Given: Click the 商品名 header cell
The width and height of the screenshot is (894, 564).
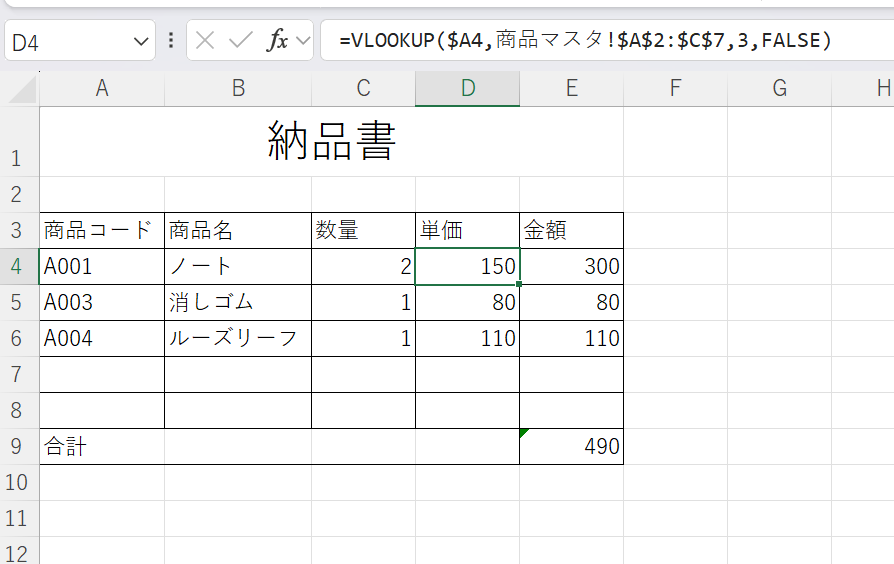Looking at the screenshot, I should [238, 230].
